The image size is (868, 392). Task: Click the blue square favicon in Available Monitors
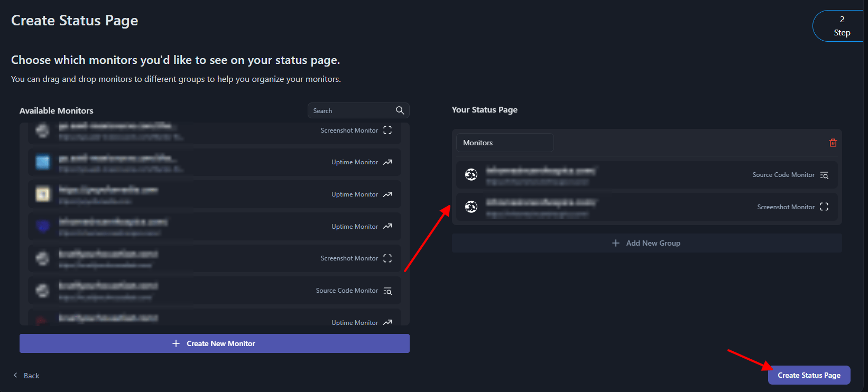point(43,162)
